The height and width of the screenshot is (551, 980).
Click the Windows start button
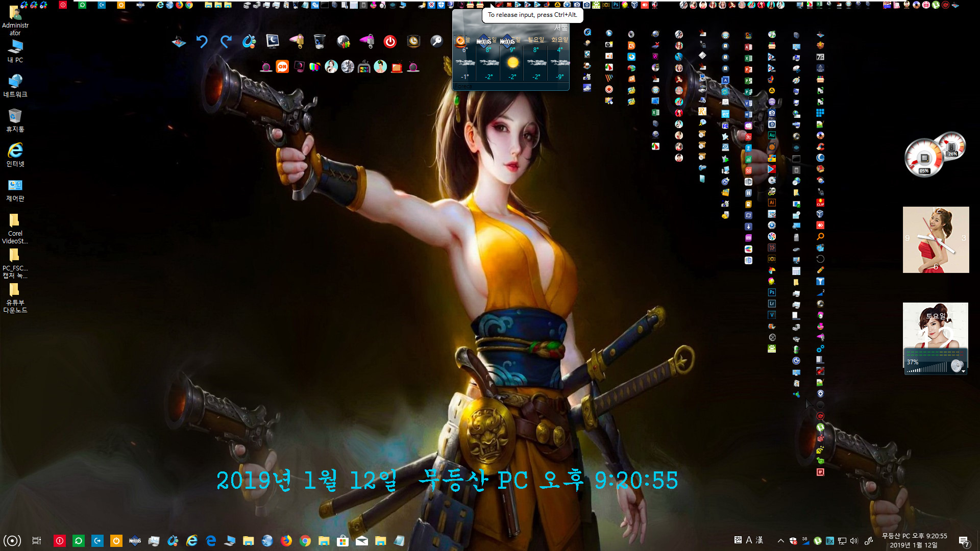12,541
